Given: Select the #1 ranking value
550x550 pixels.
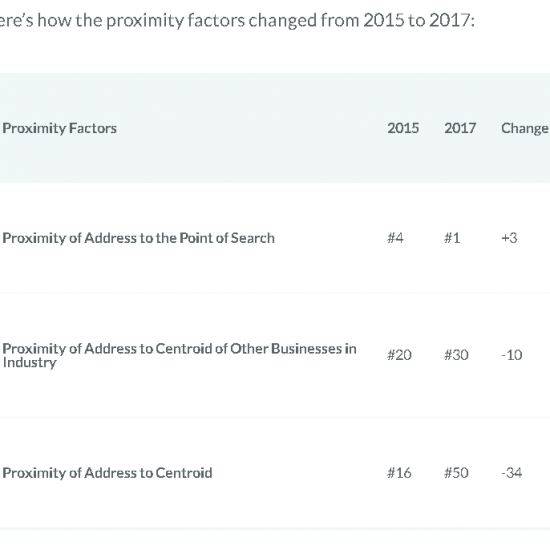Looking at the screenshot, I should click(x=452, y=238).
